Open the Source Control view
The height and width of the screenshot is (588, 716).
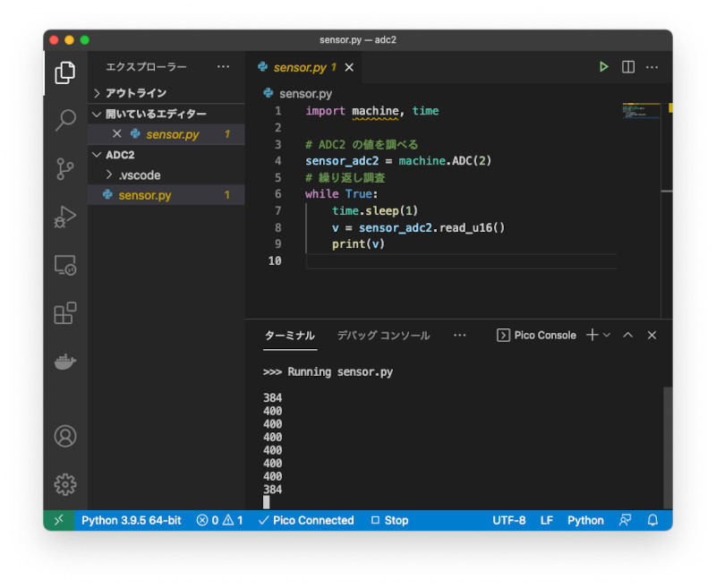coord(65,168)
